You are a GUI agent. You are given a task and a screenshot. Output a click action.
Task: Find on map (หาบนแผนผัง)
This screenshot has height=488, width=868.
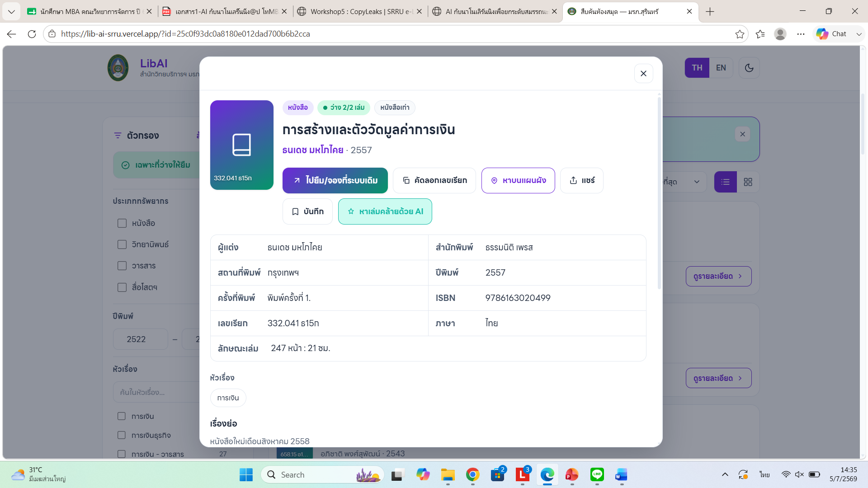[518, 180]
